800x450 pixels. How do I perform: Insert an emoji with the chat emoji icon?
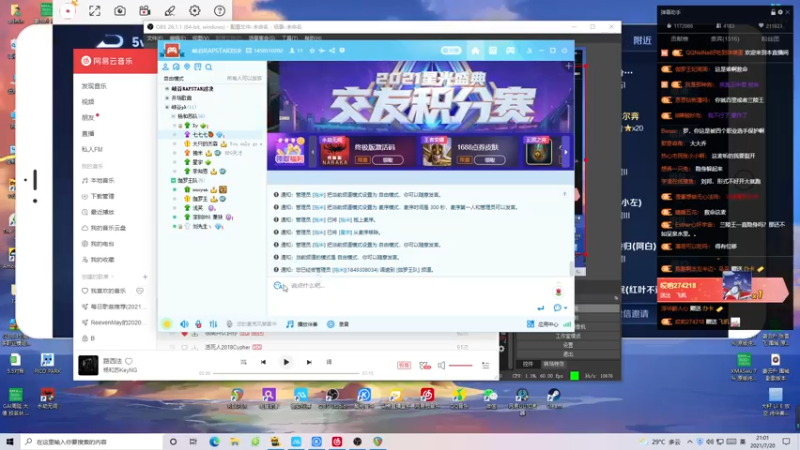pyautogui.click(x=279, y=286)
